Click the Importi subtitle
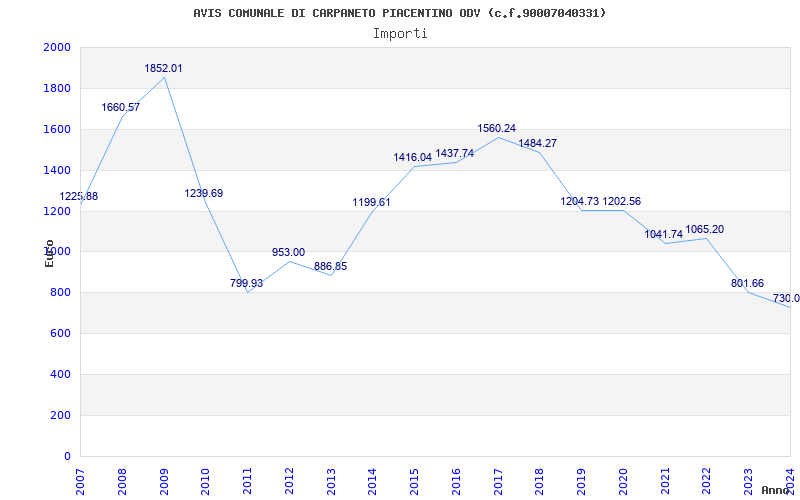This screenshot has width=800, height=500. [400, 34]
